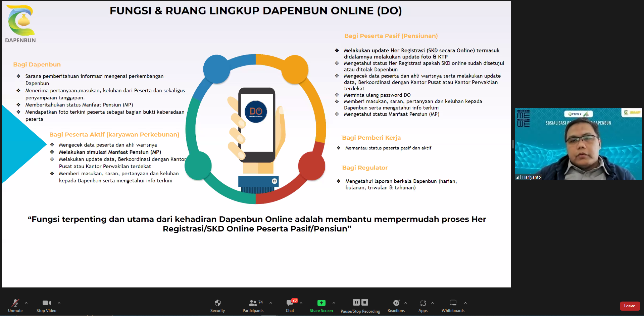This screenshot has width=644, height=316.
Task: Expand audio options arrow beside Unmute
Action: pyautogui.click(x=26, y=303)
